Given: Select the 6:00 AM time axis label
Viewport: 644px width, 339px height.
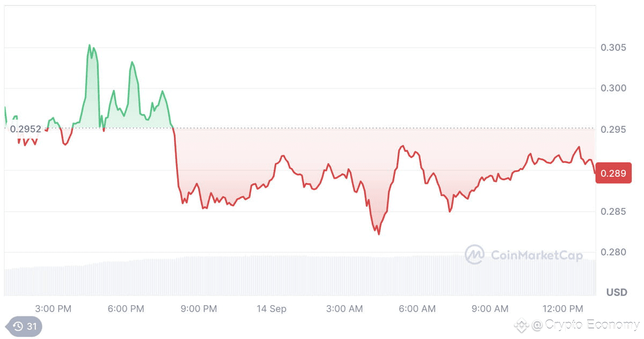Looking at the screenshot, I should 418,309.
